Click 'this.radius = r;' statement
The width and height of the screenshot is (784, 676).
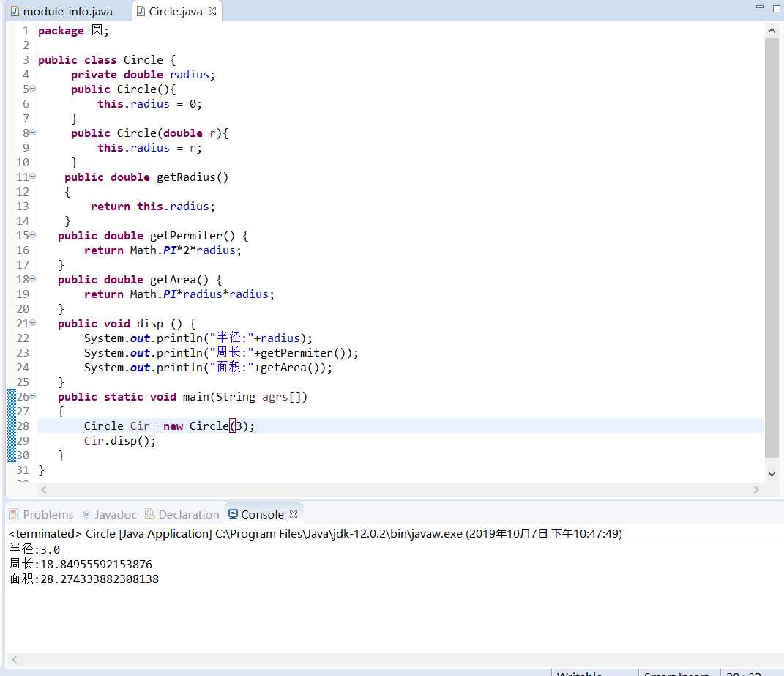[149, 148]
